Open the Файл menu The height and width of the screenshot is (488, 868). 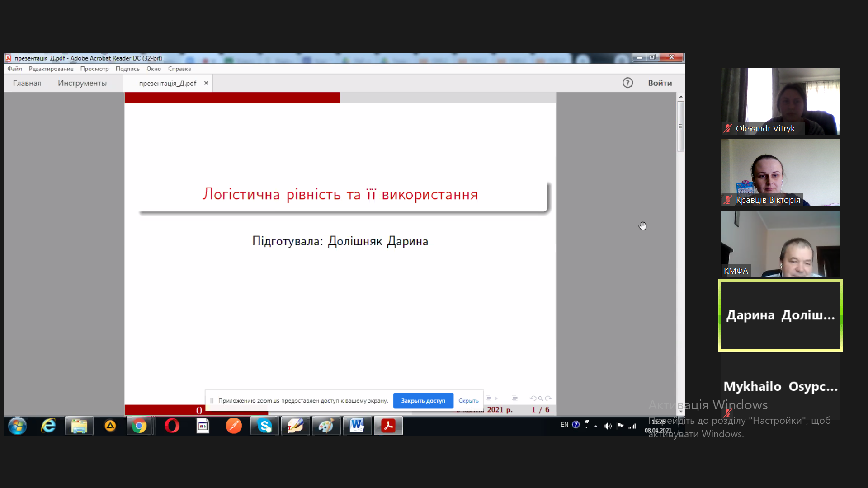tap(14, 69)
